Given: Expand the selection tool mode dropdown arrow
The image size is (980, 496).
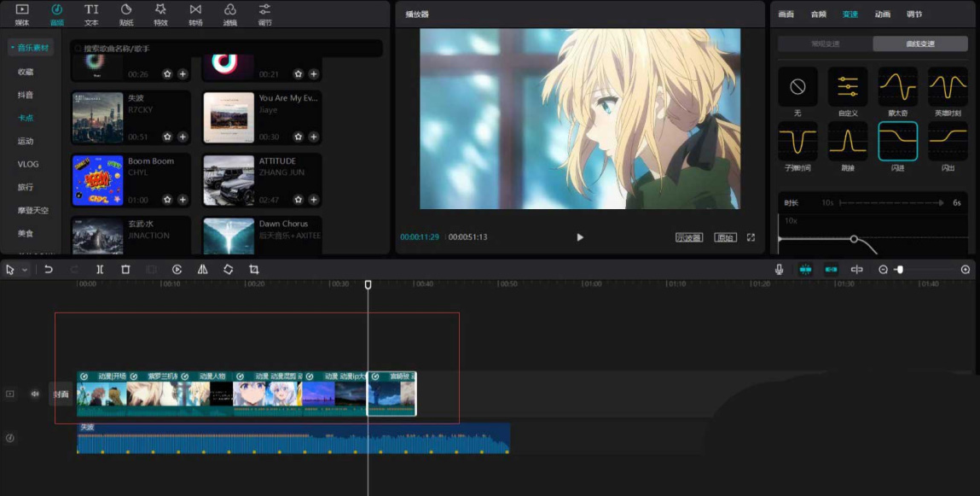Looking at the screenshot, I should click(x=25, y=270).
